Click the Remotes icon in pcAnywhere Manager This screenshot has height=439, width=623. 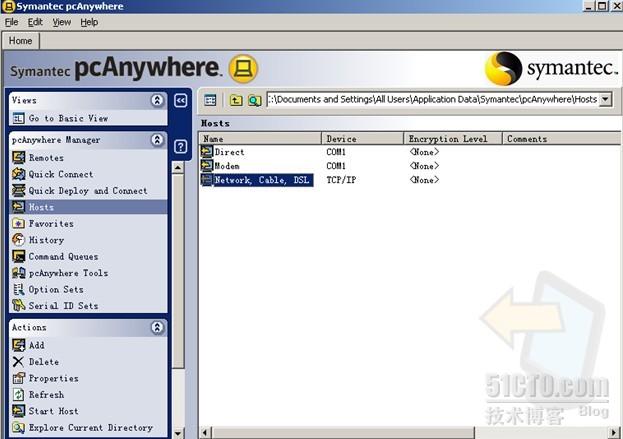coord(19,158)
